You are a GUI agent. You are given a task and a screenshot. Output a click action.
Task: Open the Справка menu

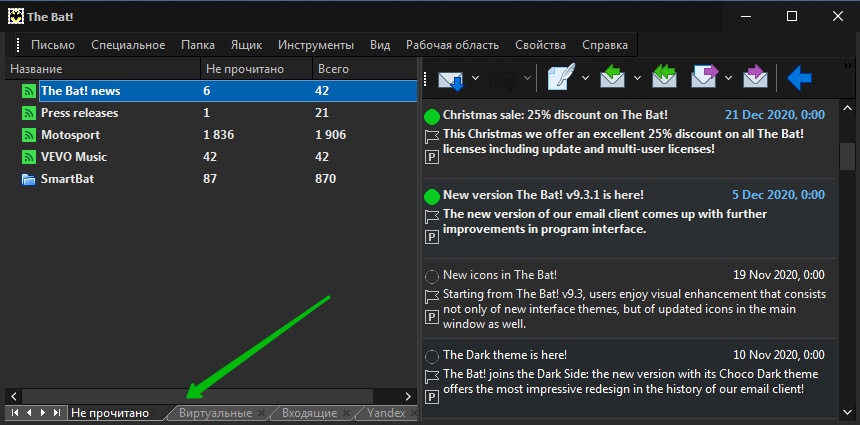605,45
